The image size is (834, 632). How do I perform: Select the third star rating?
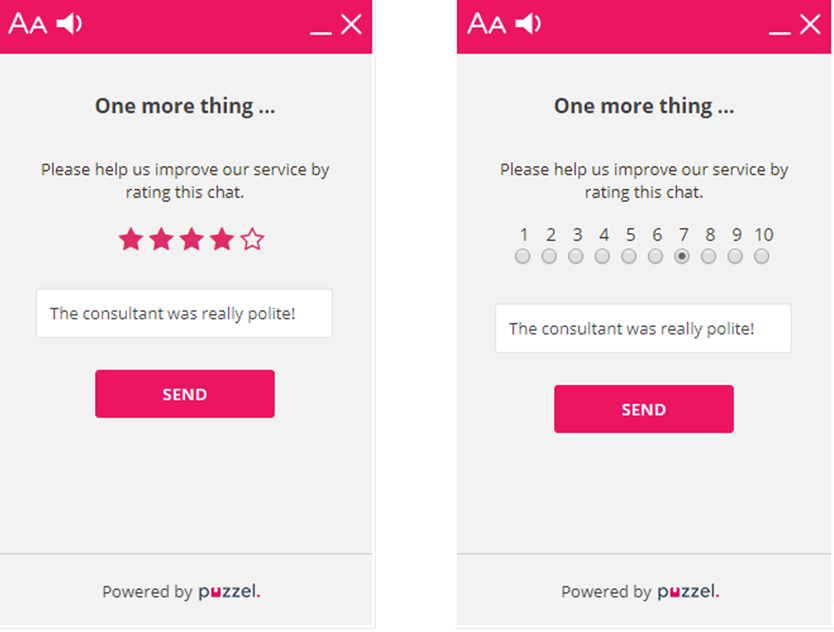tap(191, 239)
